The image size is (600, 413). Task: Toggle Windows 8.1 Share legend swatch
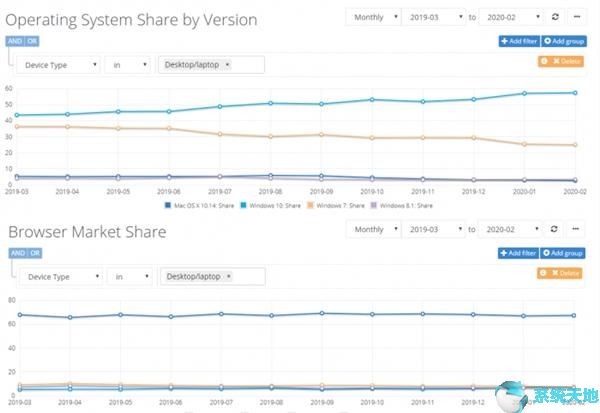tap(374, 205)
